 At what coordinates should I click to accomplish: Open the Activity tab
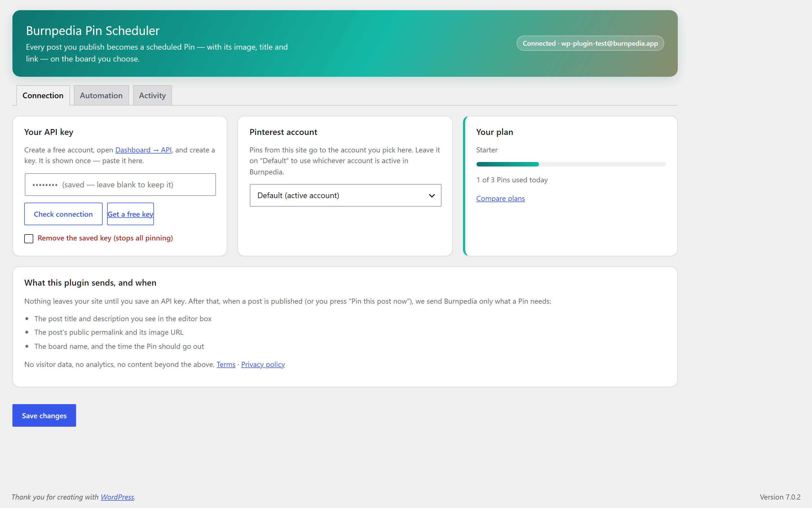tap(152, 95)
